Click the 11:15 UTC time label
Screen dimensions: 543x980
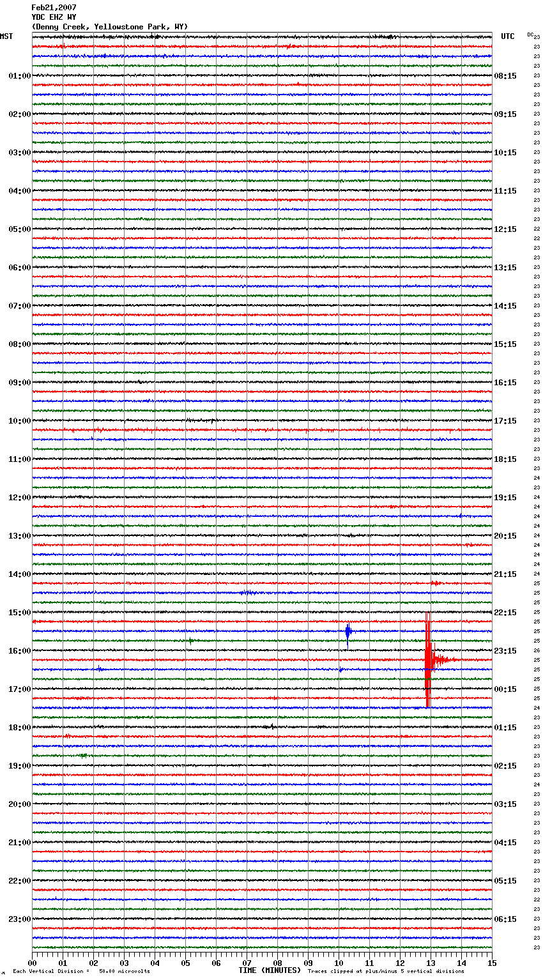click(x=505, y=191)
